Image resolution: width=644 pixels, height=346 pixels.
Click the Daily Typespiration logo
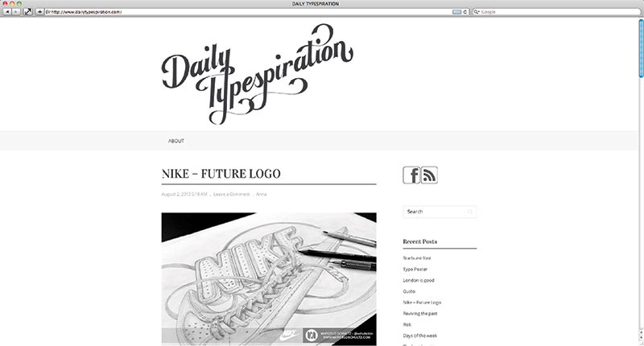pyautogui.click(x=257, y=74)
